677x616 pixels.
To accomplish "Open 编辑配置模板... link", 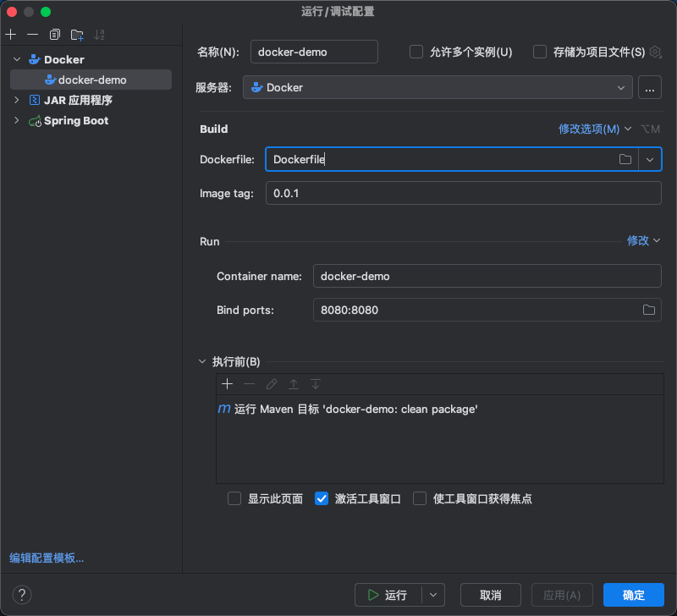I will coord(47,558).
